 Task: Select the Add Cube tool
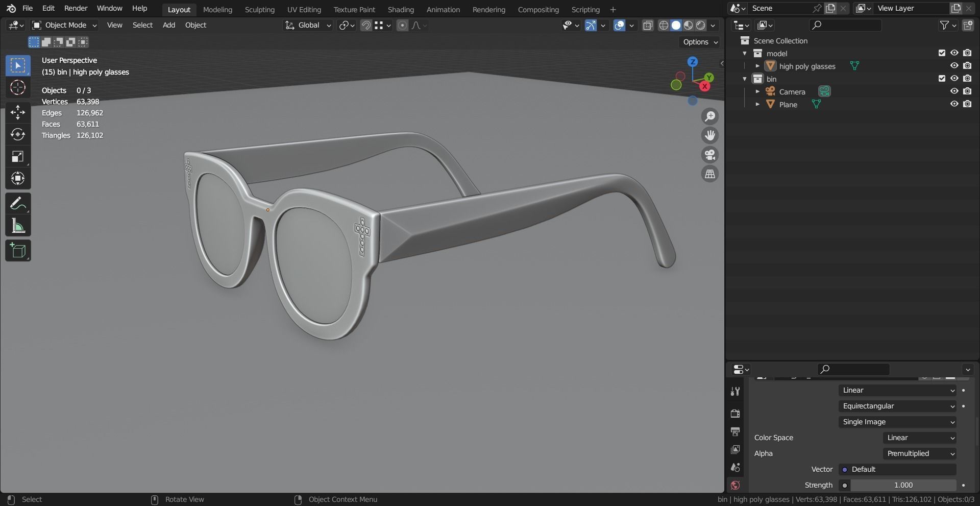coord(18,251)
